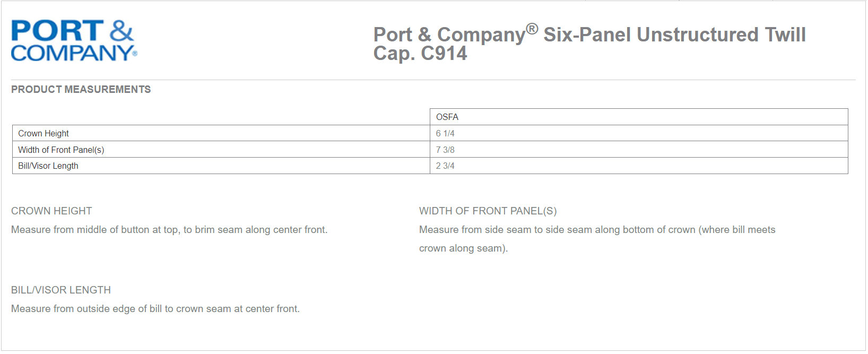Click the front panel width instructions paragraph
Screen dimensions: 868x354
click(x=597, y=239)
